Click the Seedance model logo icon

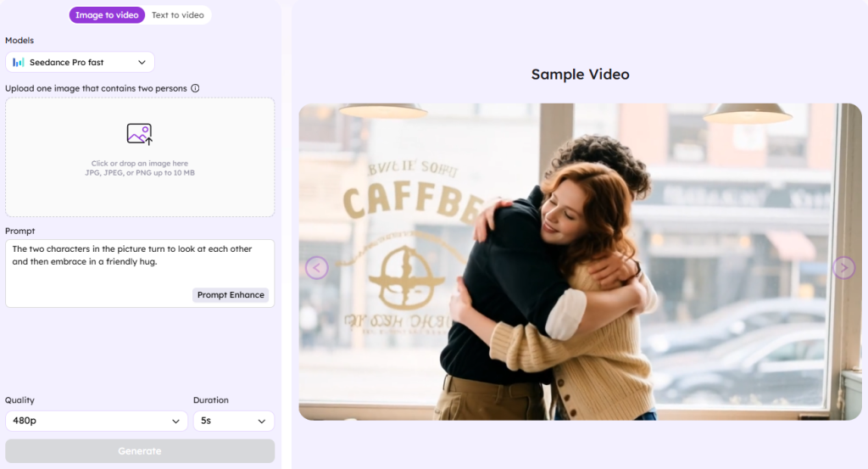pyautogui.click(x=19, y=63)
